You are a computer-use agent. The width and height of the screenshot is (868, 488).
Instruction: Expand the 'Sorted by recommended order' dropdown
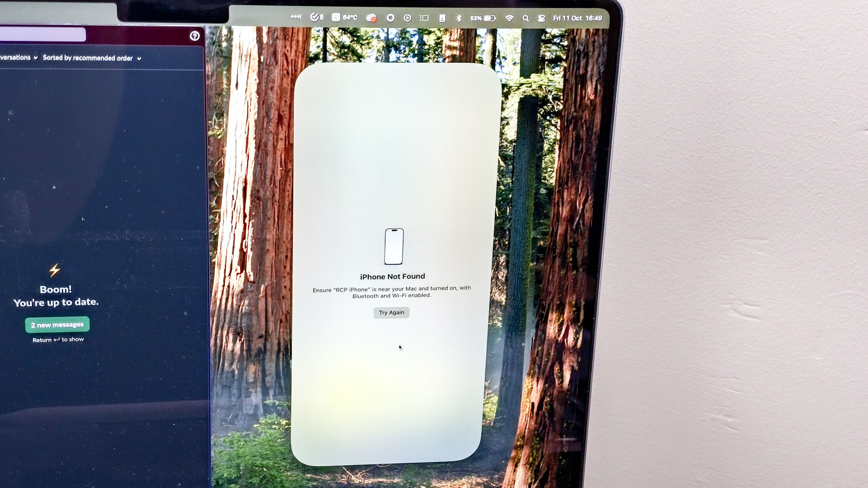point(92,58)
